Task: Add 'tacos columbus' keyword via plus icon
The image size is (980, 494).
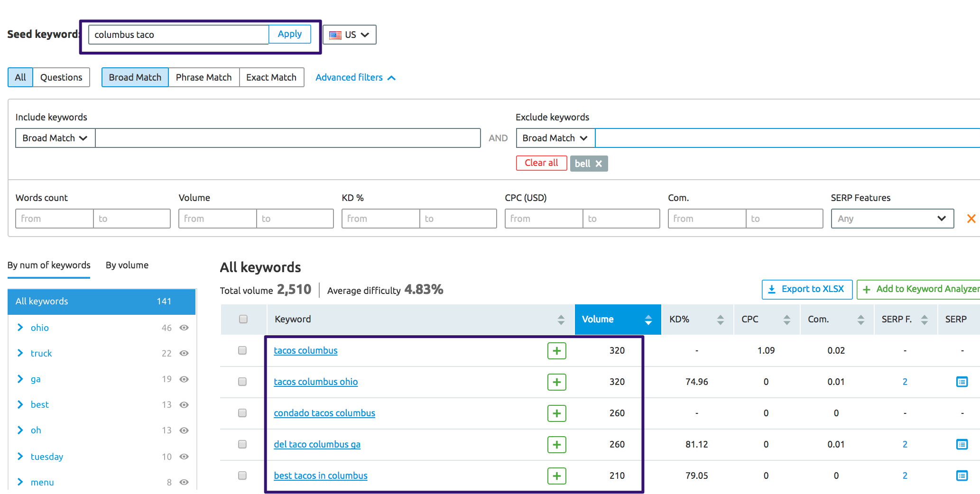Action: coord(556,351)
